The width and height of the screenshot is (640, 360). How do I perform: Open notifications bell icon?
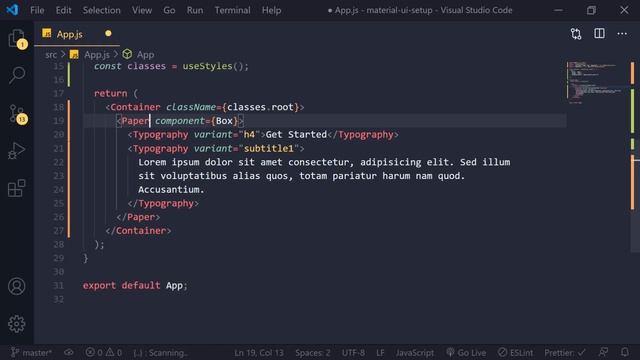pyautogui.click(x=625, y=352)
